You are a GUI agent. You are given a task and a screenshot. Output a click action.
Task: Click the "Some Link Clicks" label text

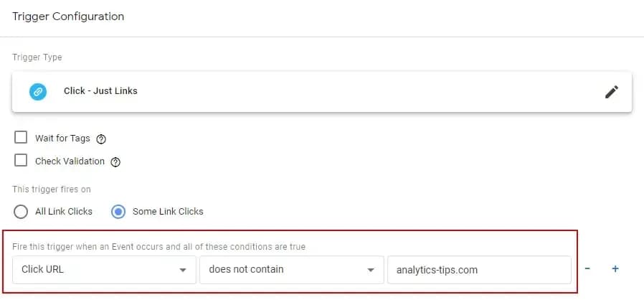[x=168, y=212]
